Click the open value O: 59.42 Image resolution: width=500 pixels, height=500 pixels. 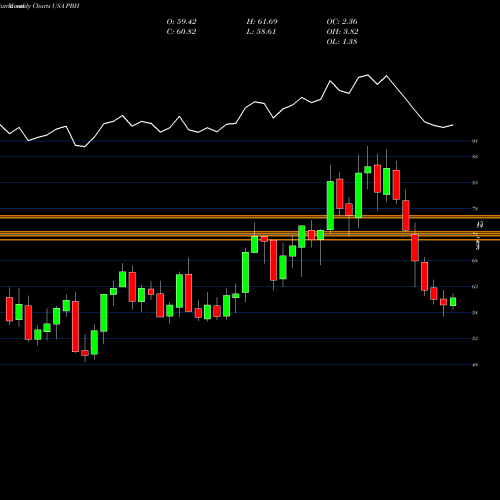[x=181, y=22]
